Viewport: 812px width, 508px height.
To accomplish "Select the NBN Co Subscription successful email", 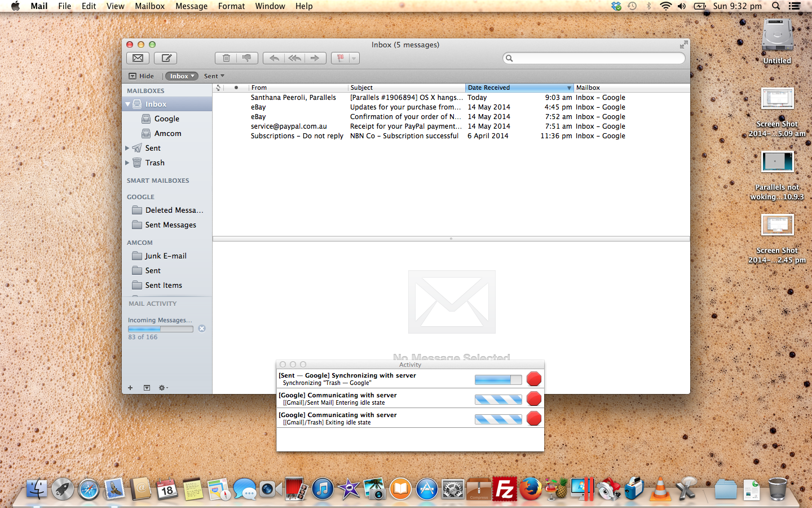I will 451,136.
